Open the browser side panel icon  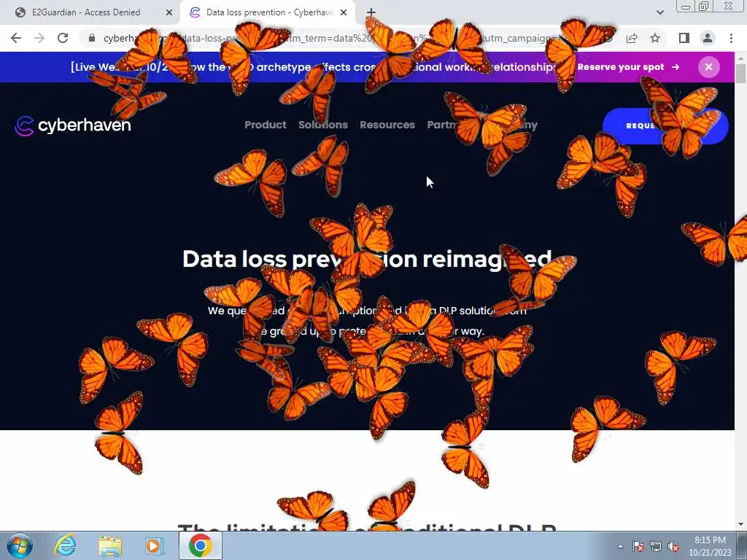[x=684, y=38]
